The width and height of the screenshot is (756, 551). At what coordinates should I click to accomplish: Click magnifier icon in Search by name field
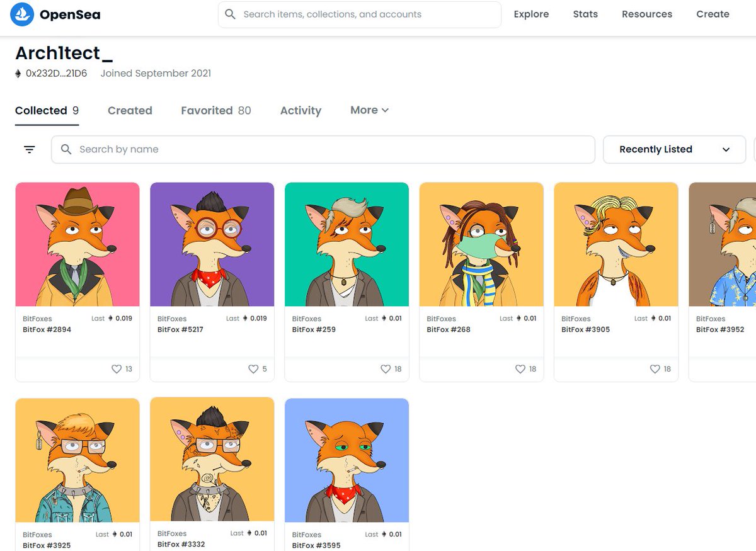click(66, 149)
